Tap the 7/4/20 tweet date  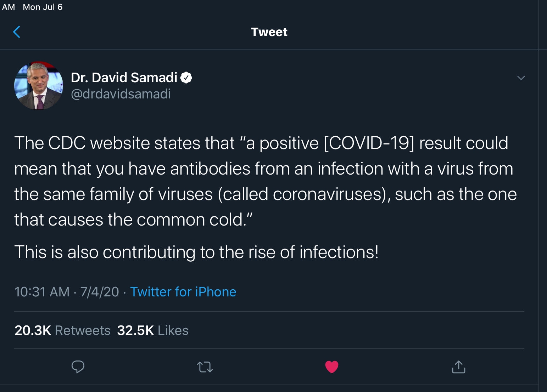100,292
